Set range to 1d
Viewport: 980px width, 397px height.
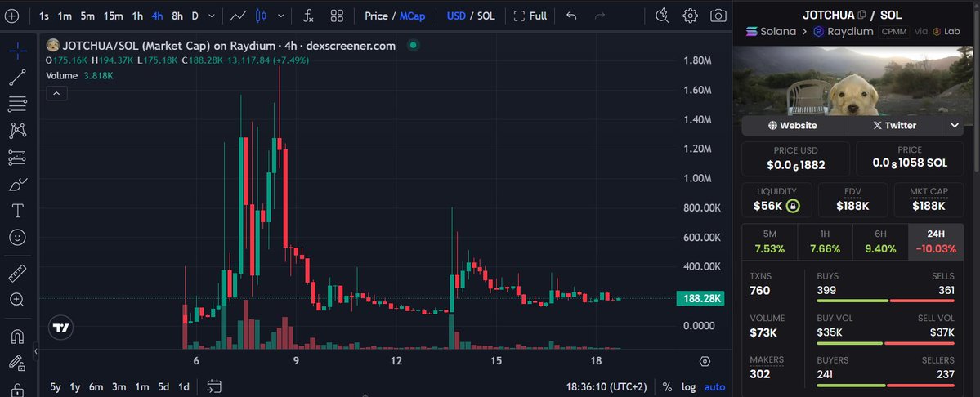click(x=184, y=387)
